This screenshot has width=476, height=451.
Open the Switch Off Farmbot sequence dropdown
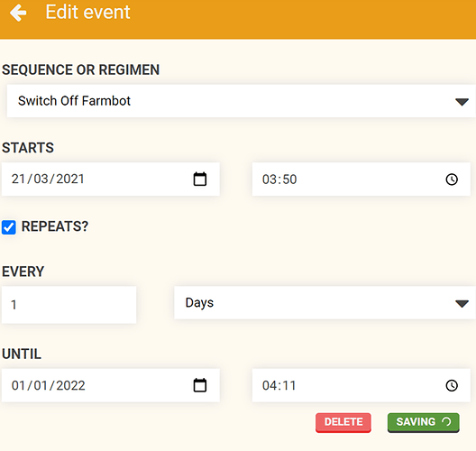(241, 101)
